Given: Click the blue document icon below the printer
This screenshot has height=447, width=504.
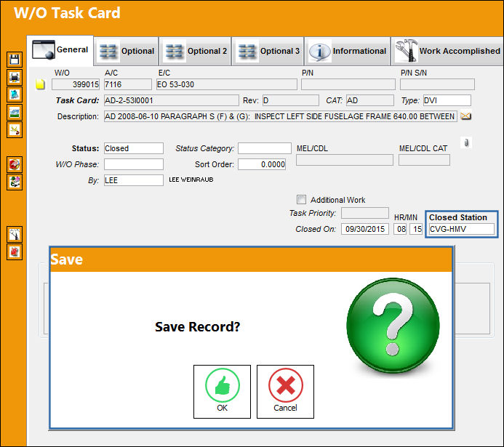Looking at the screenshot, I should [15, 94].
